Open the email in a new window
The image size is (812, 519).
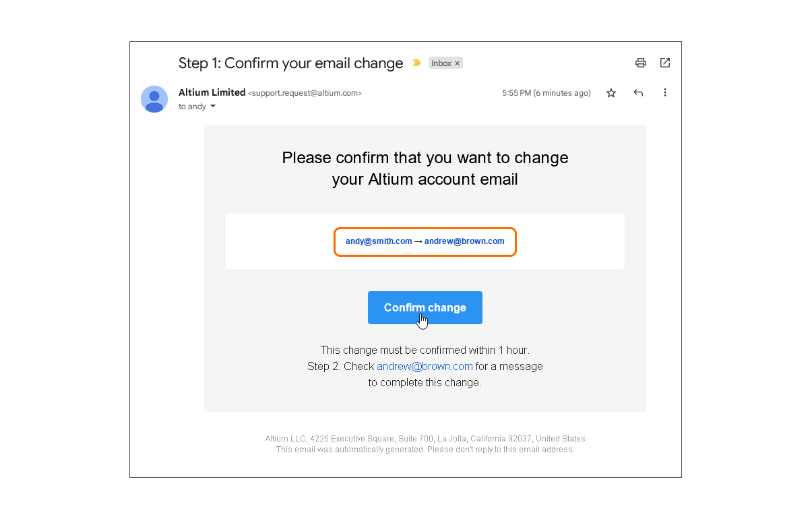665,63
